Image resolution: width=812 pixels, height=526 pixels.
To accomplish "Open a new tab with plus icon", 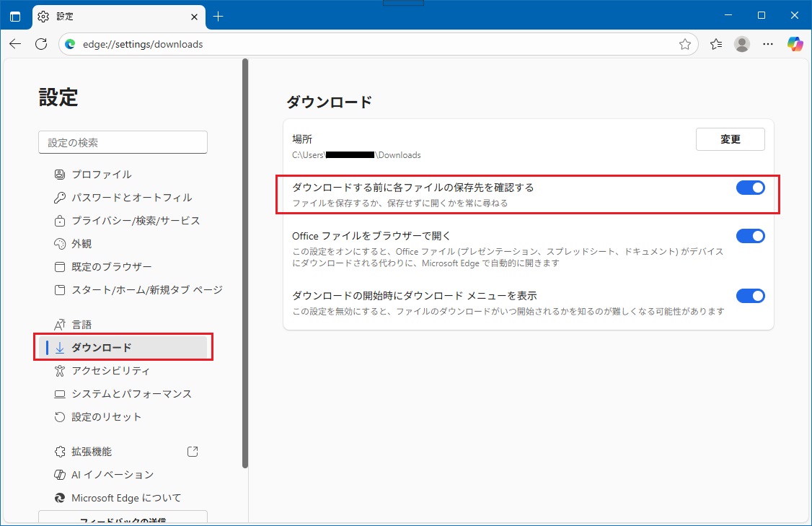I will point(219,16).
